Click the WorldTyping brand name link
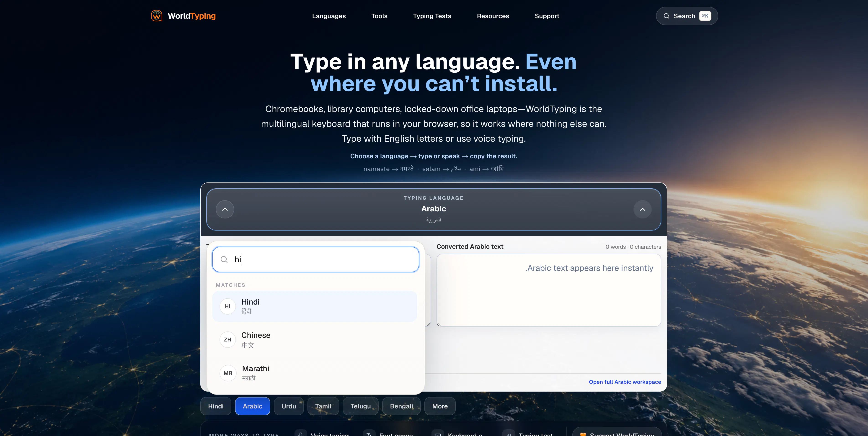The height and width of the screenshot is (436, 868). click(x=192, y=16)
